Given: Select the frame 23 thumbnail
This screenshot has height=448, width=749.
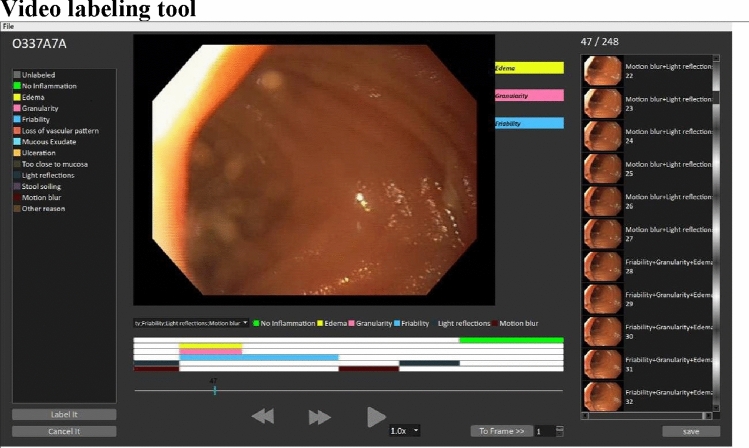Looking at the screenshot, I should [x=602, y=104].
